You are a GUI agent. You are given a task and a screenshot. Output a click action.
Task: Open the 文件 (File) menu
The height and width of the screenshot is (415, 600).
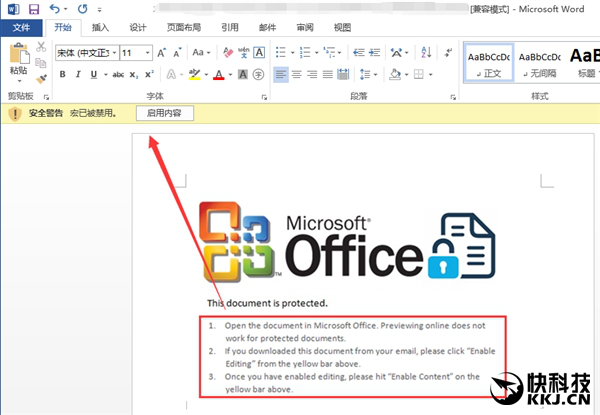(21, 28)
